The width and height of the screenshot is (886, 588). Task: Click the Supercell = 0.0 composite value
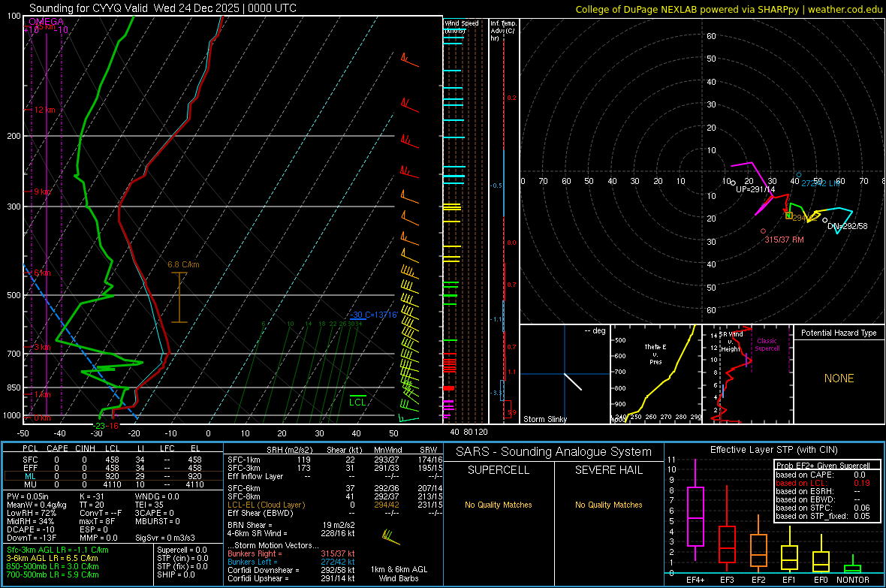(x=182, y=550)
